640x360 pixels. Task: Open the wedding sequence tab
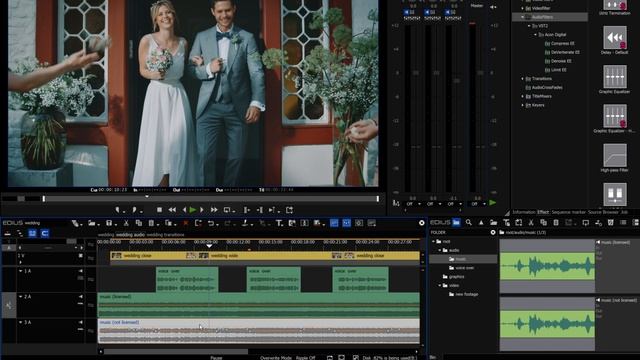106,235
